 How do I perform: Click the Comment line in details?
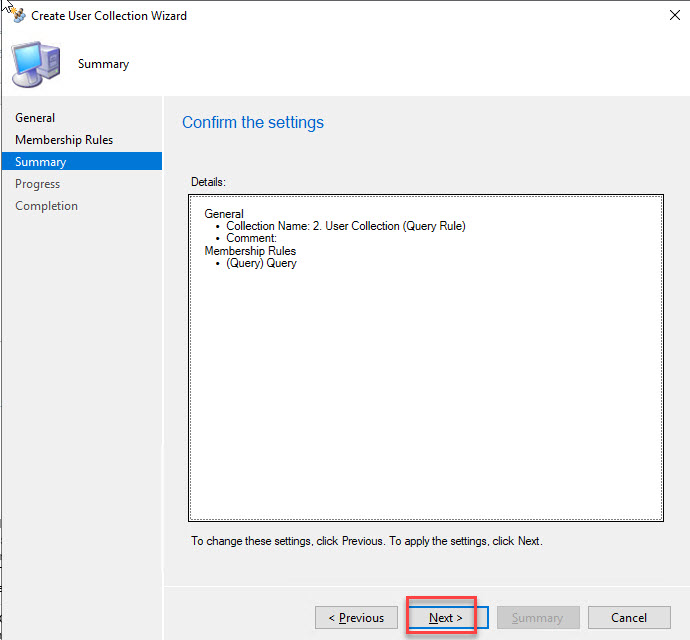(251, 239)
